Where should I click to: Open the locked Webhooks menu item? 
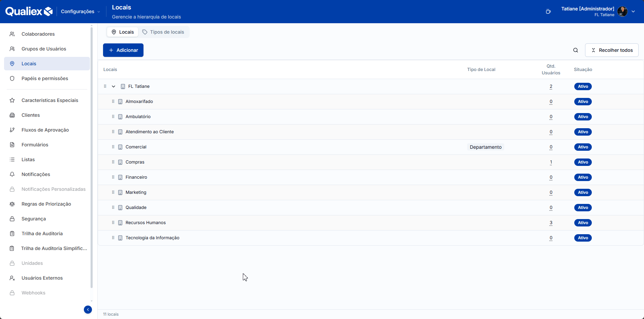(x=47, y=293)
